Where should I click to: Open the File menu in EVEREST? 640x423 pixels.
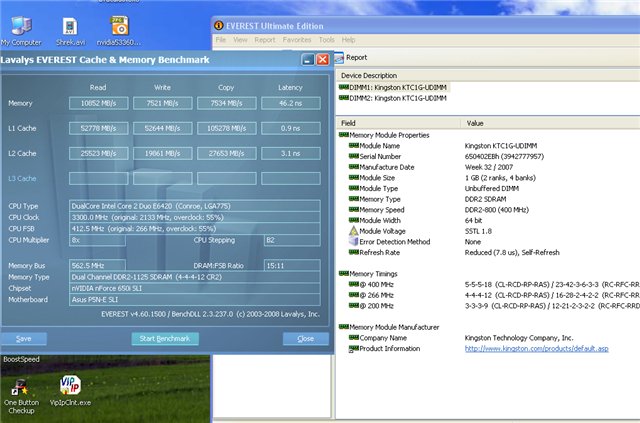point(221,40)
